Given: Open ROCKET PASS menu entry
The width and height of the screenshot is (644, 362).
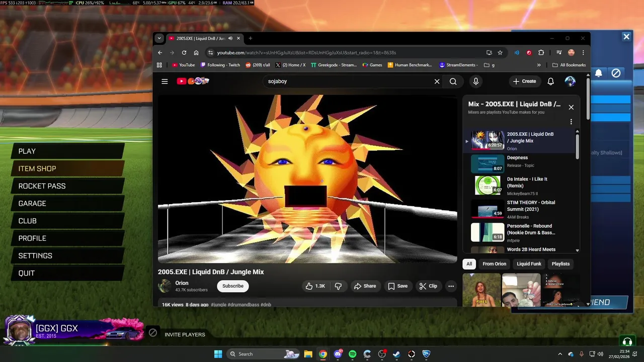Looking at the screenshot, I should tap(67, 186).
